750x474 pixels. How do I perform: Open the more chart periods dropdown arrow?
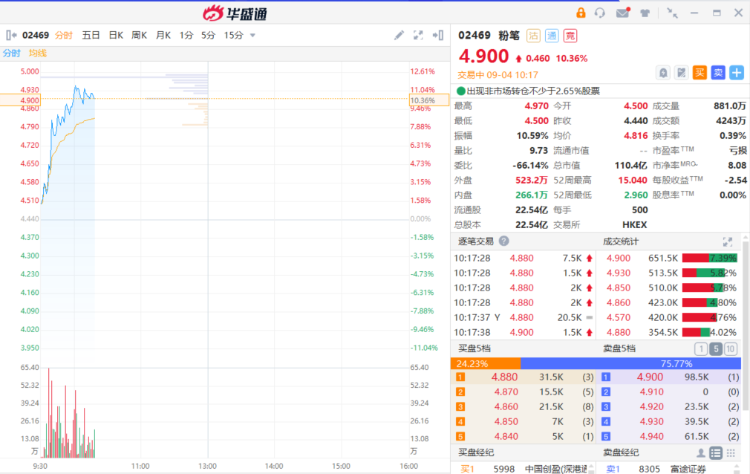[253, 35]
